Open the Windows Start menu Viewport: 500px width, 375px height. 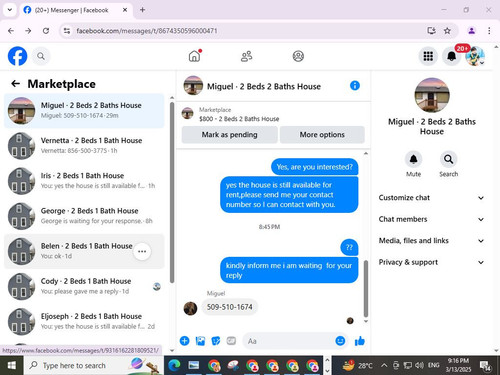(12, 365)
